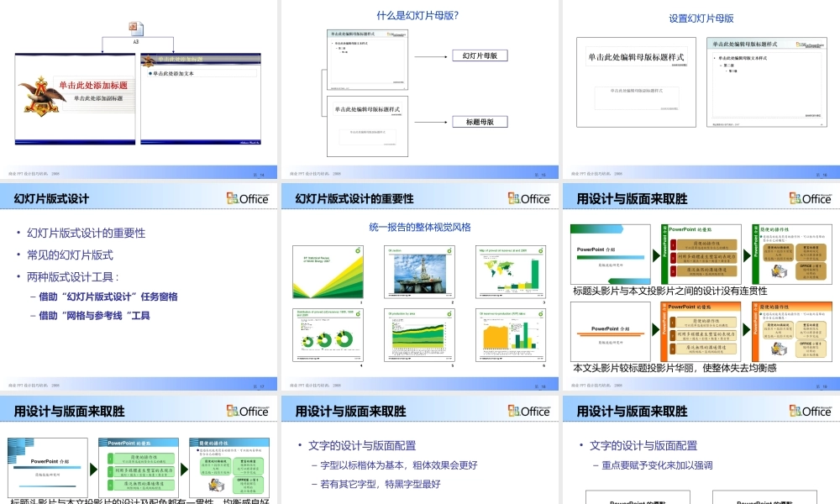Select the oil rig photo miniature

coord(419,272)
